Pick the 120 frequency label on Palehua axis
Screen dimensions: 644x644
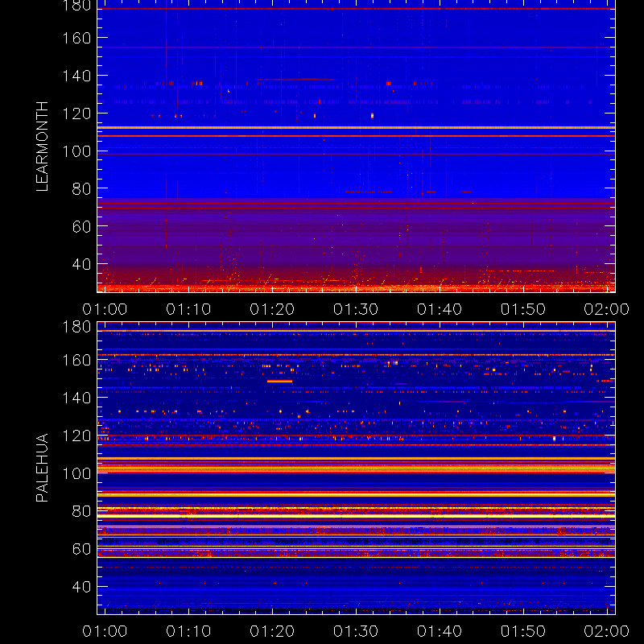point(76,436)
